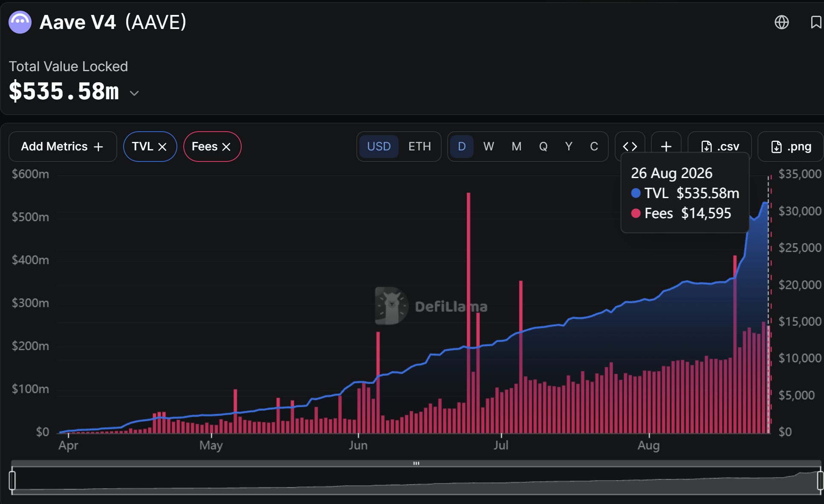The height and width of the screenshot is (504, 824).
Task: Click the right range slider handle
Action: click(x=820, y=481)
